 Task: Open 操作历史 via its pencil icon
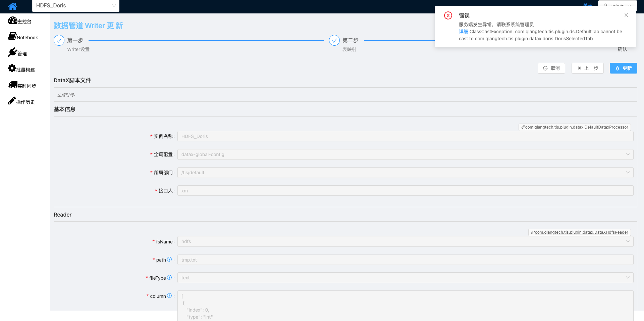[x=11, y=100]
